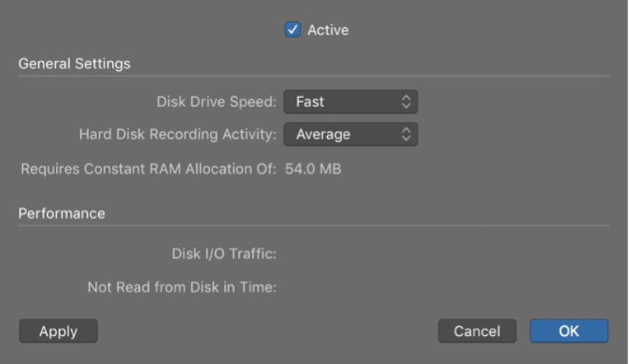Open the Hard Disk Recording Activity dropdown
The image size is (629, 364).
pos(350,135)
